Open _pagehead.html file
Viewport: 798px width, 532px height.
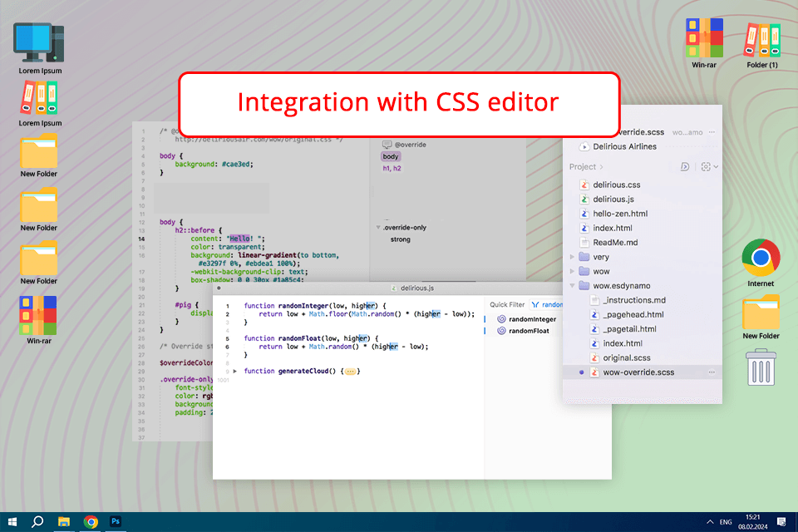(x=633, y=314)
